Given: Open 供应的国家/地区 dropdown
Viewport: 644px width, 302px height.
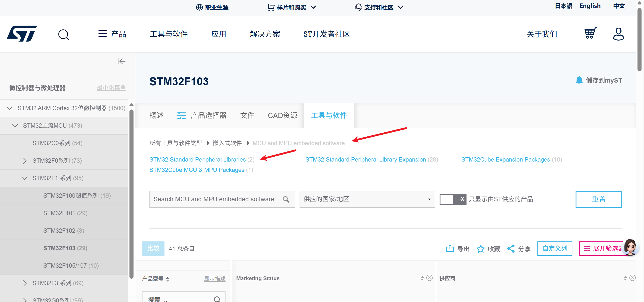Looking at the screenshot, I should [367, 199].
